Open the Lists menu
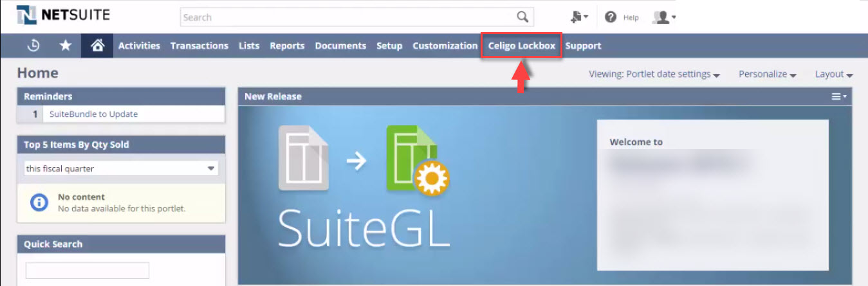The height and width of the screenshot is (286, 868). pyautogui.click(x=249, y=46)
